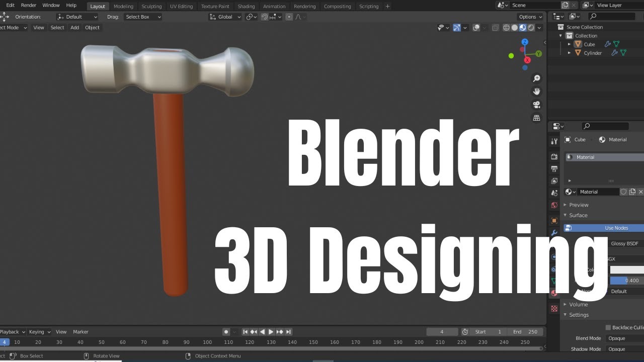This screenshot has width=644, height=362.
Task: Open the Add menu in viewport header
Action: click(x=74, y=28)
